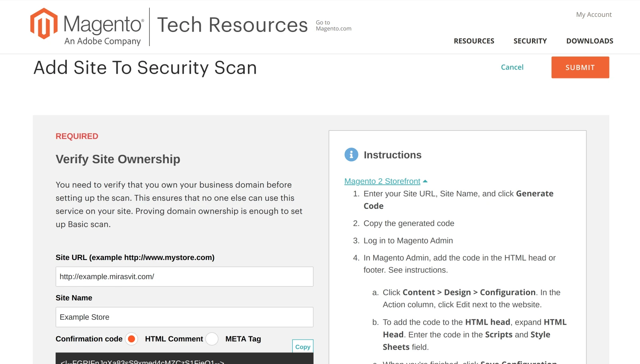The height and width of the screenshot is (364, 640).
Task: Click the Add Site To Security Scan heading
Action: [x=145, y=68]
